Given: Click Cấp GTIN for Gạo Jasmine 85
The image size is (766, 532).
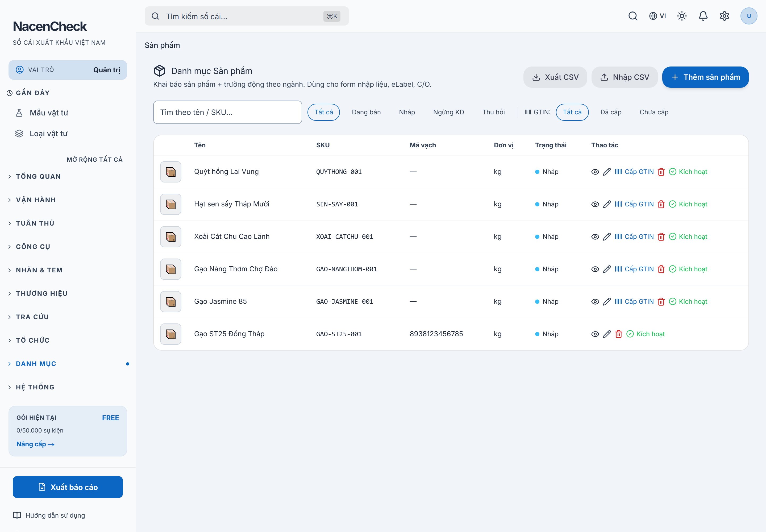Looking at the screenshot, I should (634, 301).
